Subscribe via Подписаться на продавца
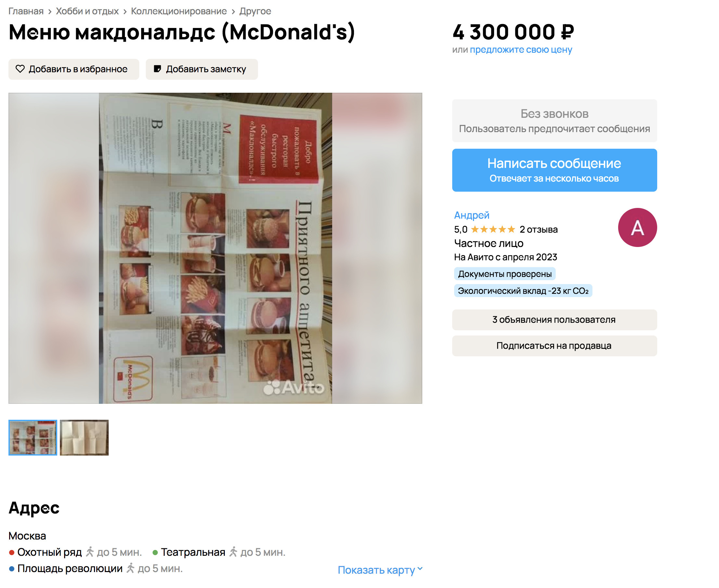Screen dimensions: 719x588 pyautogui.click(x=554, y=346)
